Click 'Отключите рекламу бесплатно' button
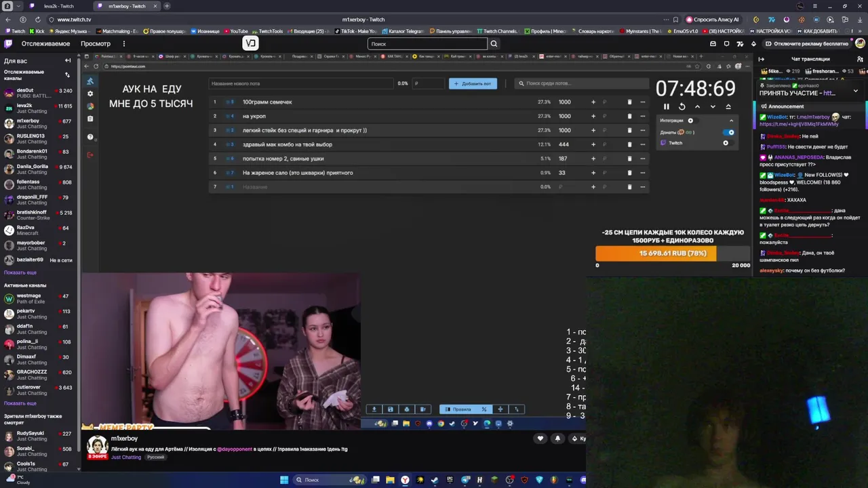 pos(806,43)
